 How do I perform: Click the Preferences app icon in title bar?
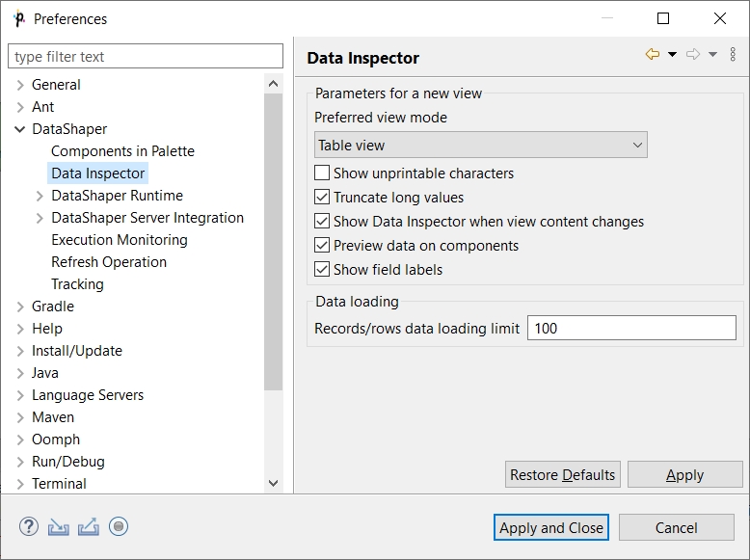coord(19,18)
